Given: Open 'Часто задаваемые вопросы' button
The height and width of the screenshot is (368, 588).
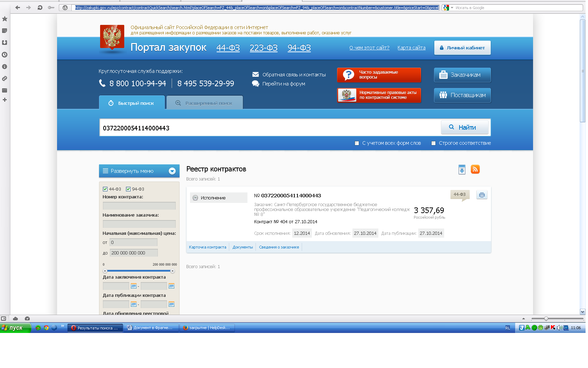Looking at the screenshot, I should coord(379,75).
